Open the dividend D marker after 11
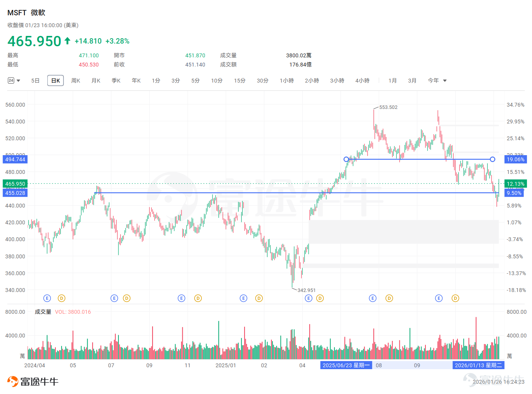Image resolution: width=532 pixels, height=394 pixels. click(x=198, y=298)
